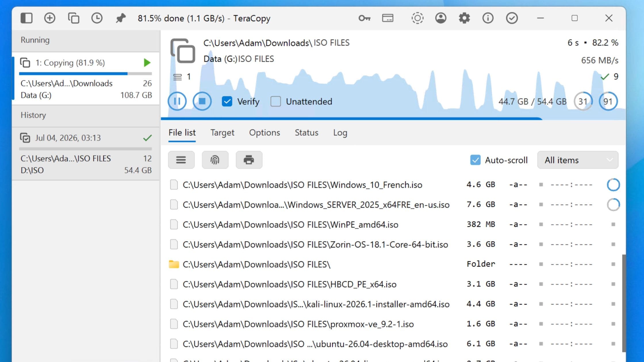Select the File list tab

pyautogui.click(x=182, y=133)
